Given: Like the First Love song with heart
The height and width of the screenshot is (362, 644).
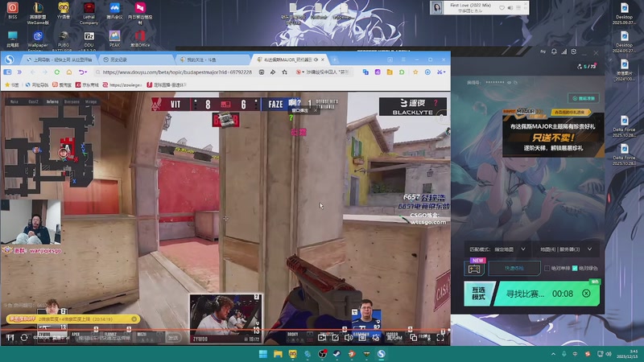Looking at the screenshot, I should click(x=502, y=8).
